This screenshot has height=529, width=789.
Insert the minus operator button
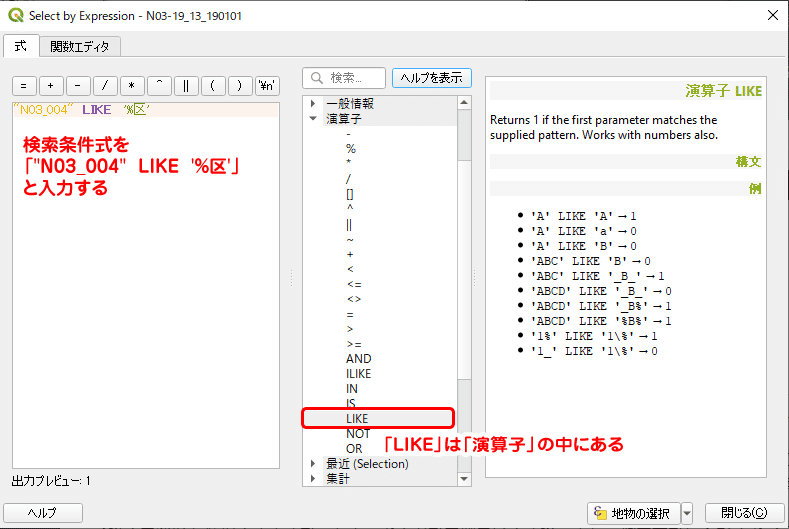(x=78, y=86)
